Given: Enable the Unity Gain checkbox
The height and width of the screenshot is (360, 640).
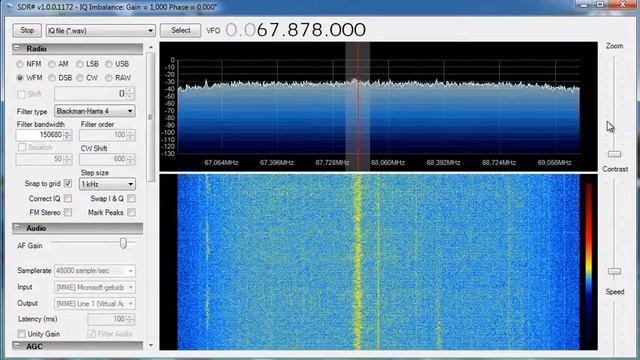Looking at the screenshot, I should (21, 334).
